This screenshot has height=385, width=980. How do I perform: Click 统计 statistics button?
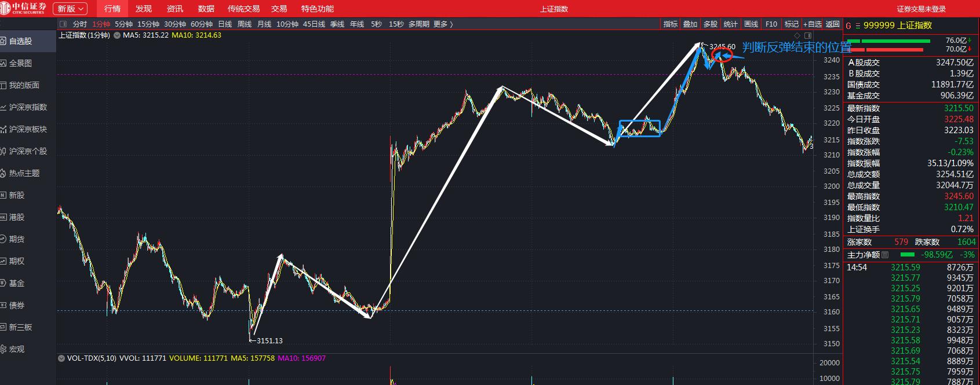731,24
